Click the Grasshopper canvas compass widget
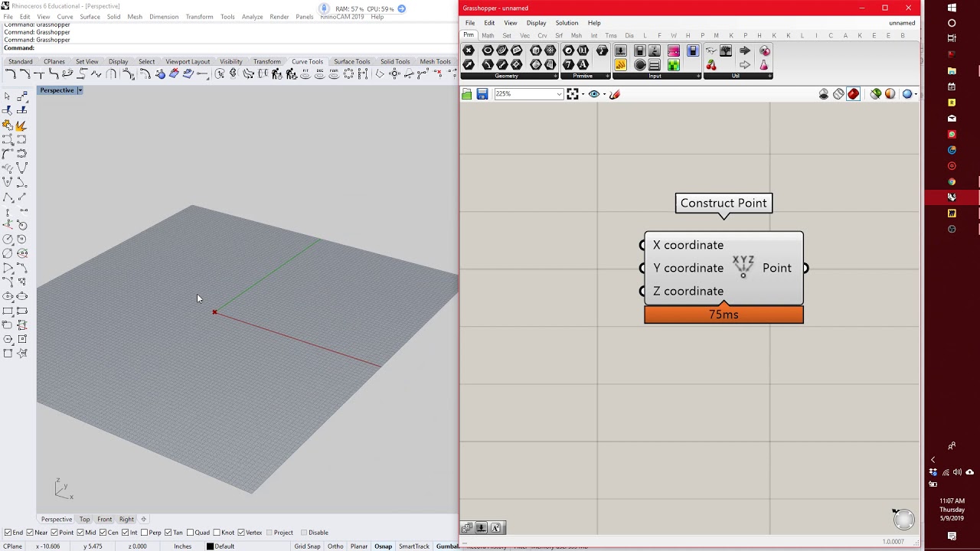The width and height of the screenshot is (980, 551). (x=903, y=520)
